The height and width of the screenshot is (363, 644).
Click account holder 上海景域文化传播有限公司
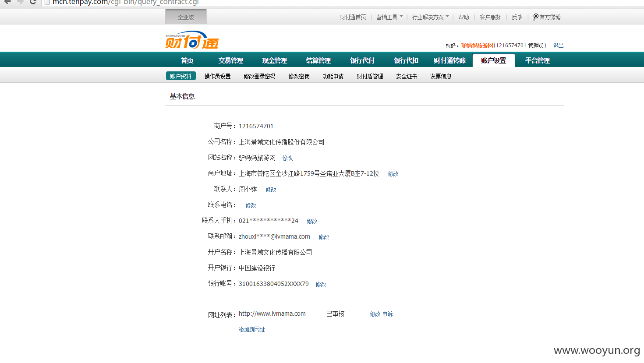point(275,252)
